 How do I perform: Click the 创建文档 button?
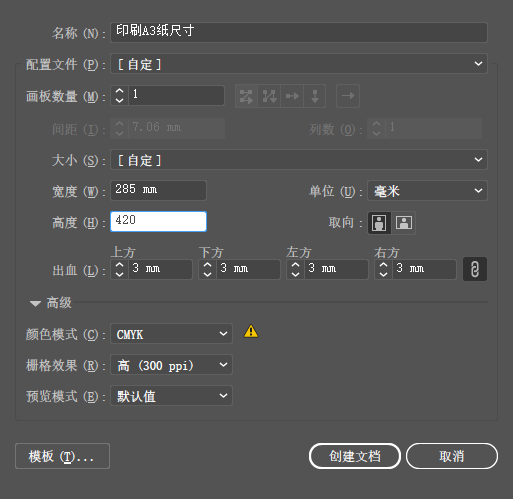click(x=355, y=456)
